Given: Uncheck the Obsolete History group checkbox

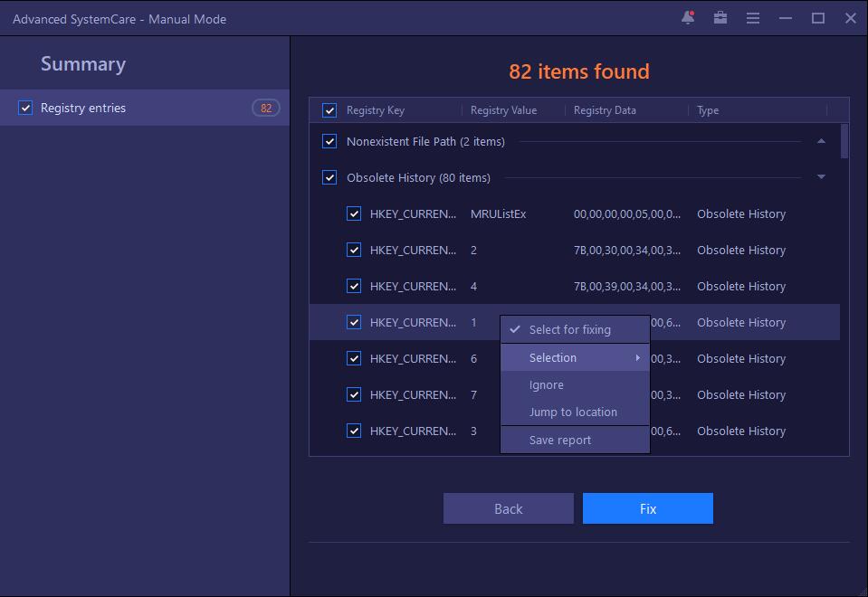Looking at the screenshot, I should tap(329, 177).
